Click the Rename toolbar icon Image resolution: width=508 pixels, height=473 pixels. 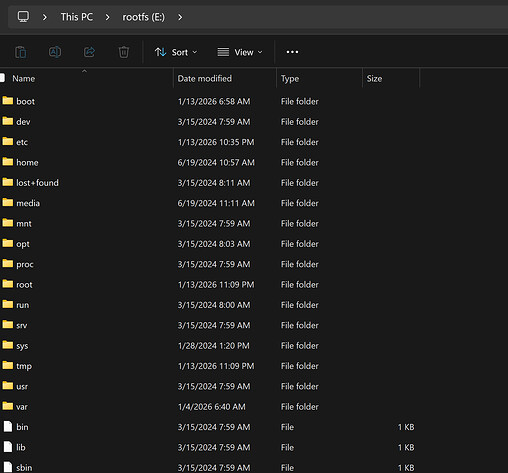click(55, 52)
